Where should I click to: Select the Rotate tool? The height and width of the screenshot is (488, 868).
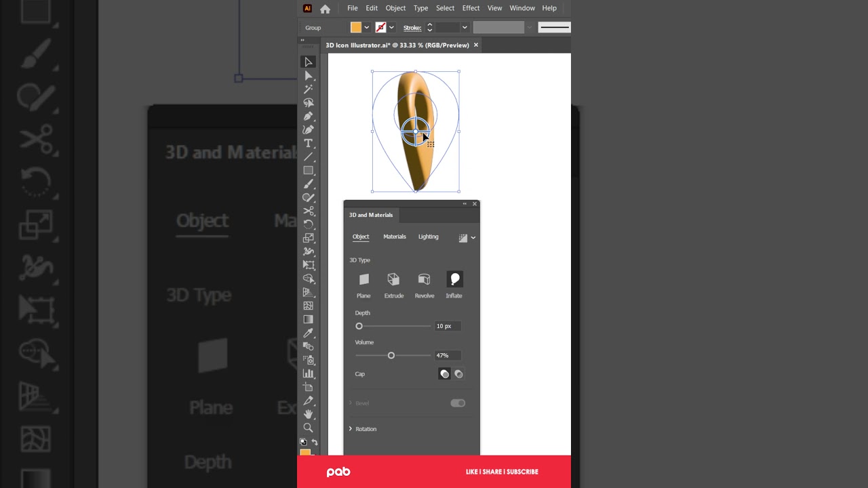coord(309,224)
